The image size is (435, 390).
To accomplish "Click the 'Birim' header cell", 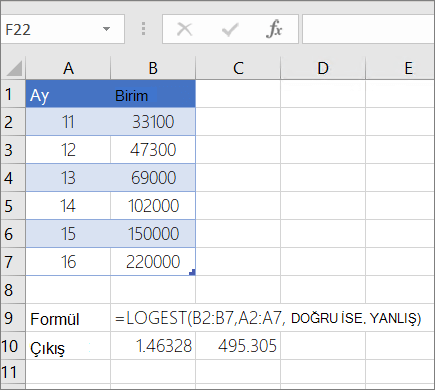I will click(153, 94).
